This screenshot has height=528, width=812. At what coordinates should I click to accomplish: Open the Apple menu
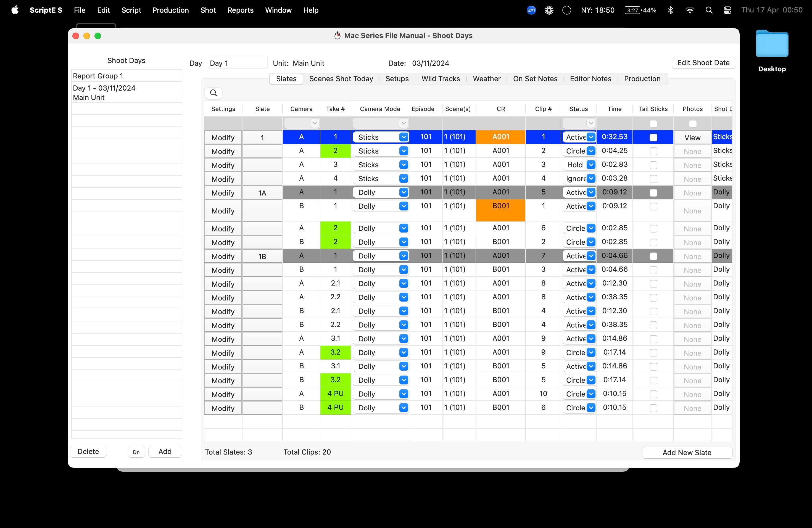point(15,10)
